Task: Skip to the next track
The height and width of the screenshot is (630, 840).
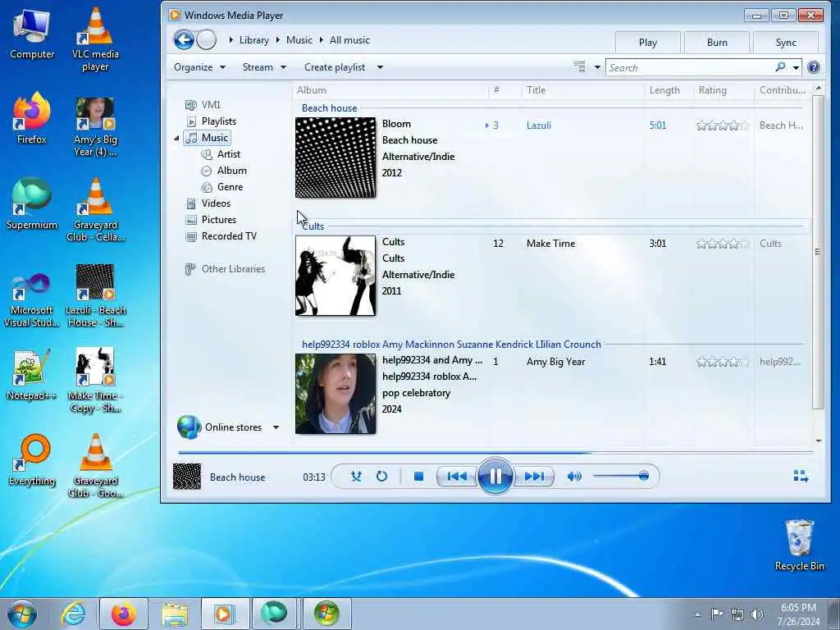Action: pyautogui.click(x=533, y=477)
